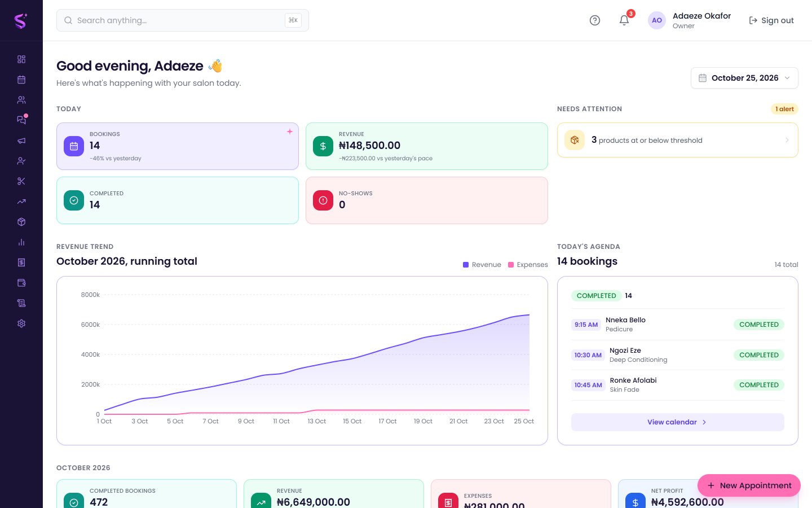Focus the Search anything field

pyautogui.click(x=183, y=20)
